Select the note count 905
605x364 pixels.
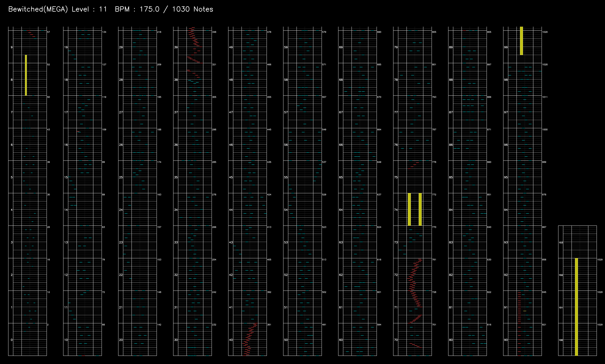tap(489, 32)
